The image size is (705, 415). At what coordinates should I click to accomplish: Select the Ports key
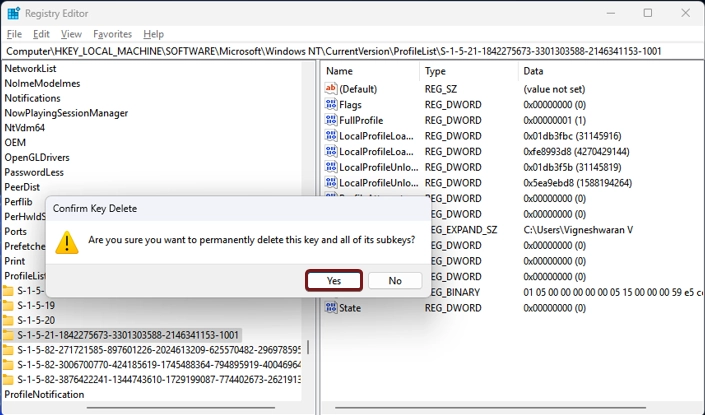(16, 232)
